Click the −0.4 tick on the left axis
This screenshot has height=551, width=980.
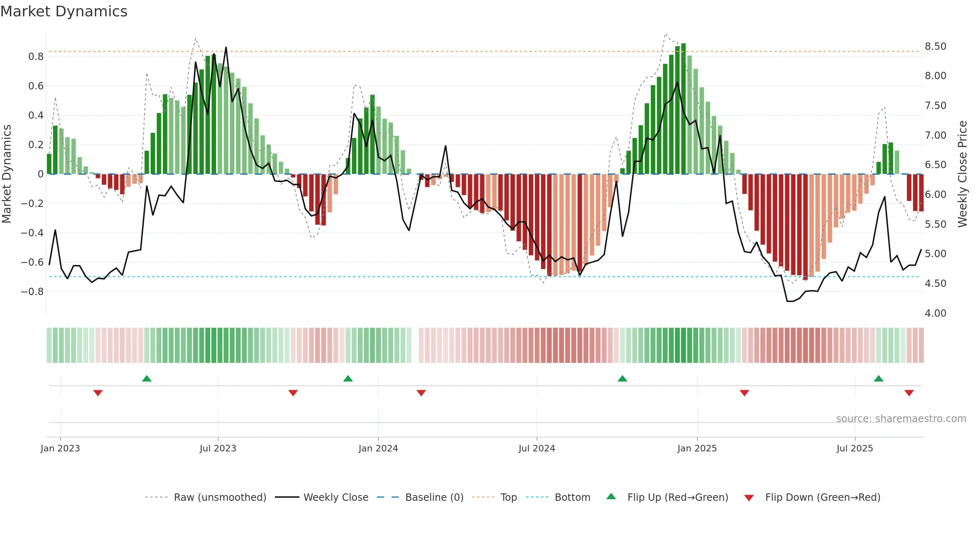tap(32, 233)
